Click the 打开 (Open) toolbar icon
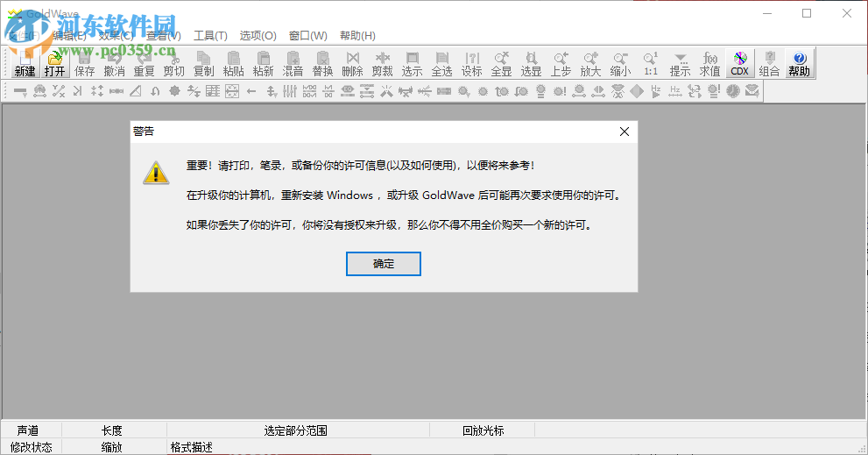Viewport: 868px width, 455px height. (x=55, y=63)
